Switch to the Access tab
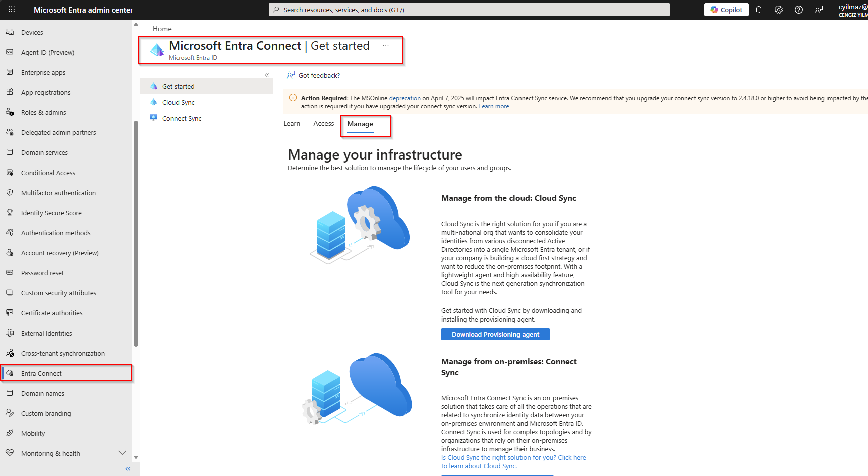868x476 pixels. click(323, 123)
